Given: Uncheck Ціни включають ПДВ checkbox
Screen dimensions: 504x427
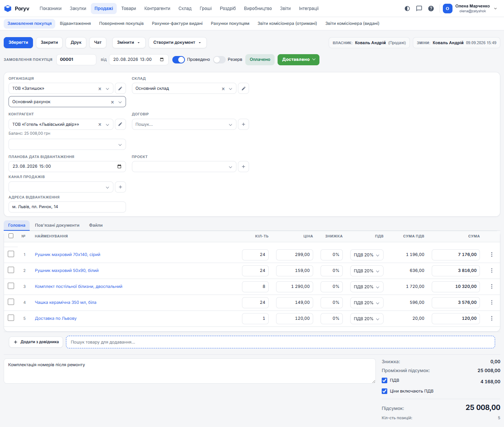Looking at the screenshot, I should (384, 391).
